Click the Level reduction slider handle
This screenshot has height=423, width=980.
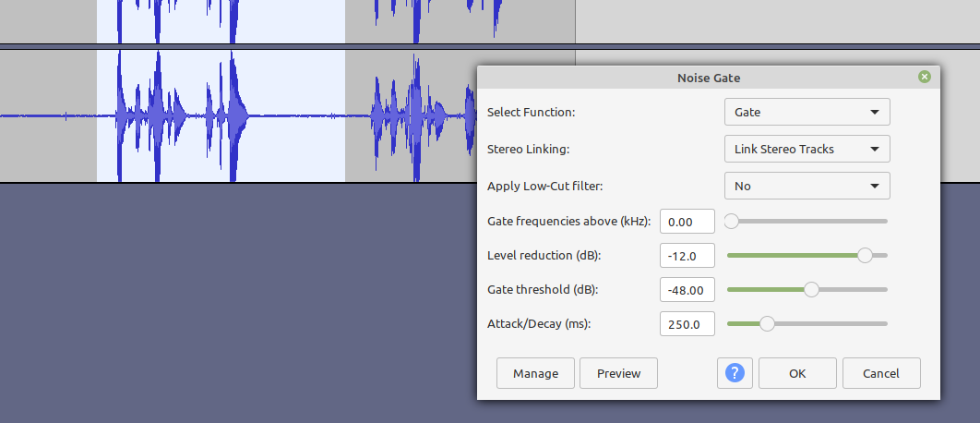pos(865,255)
